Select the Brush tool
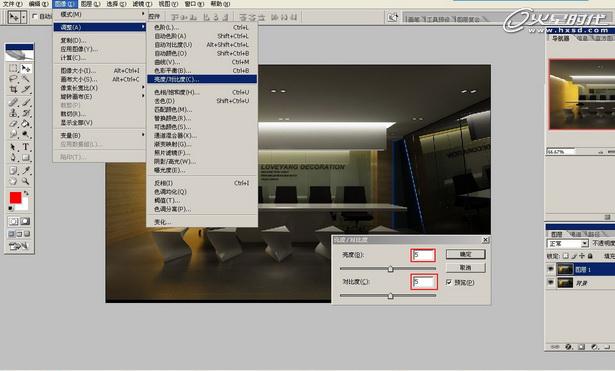 pyautogui.click(x=26, y=102)
